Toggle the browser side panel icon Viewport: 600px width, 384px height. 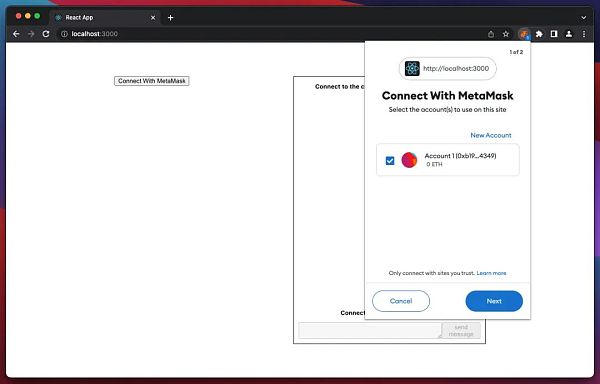click(x=554, y=34)
